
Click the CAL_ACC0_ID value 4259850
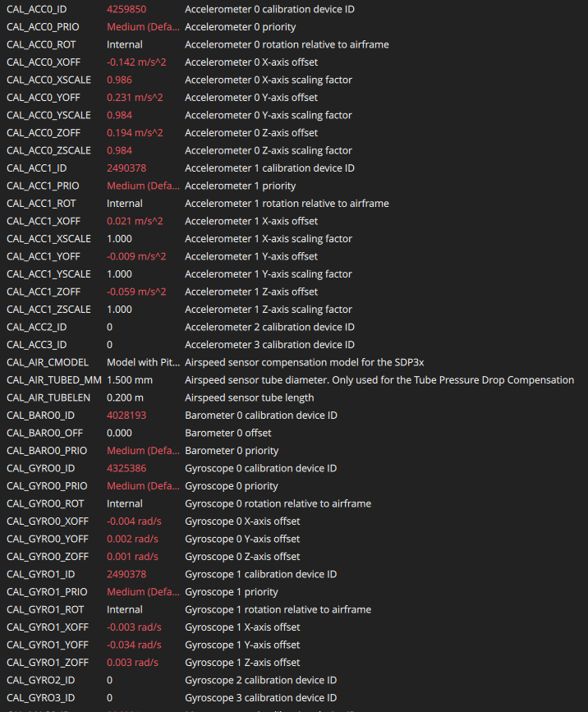point(126,9)
